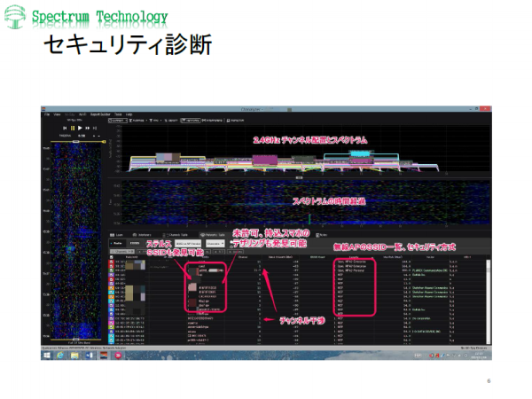Open the Help menu
This screenshot has width=532, height=399.
(129, 114)
